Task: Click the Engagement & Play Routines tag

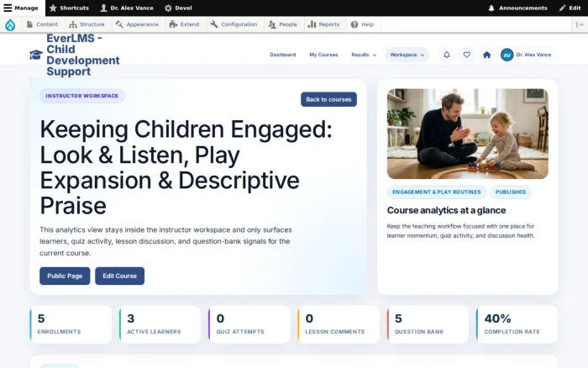Action: pyautogui.click(x=437, y=192)
